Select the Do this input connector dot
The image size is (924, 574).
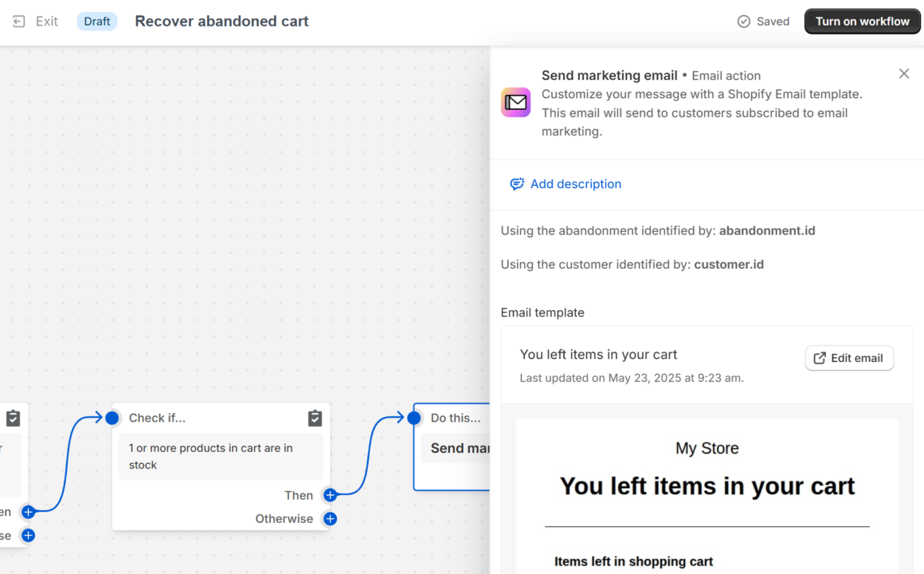coord(414,418)
